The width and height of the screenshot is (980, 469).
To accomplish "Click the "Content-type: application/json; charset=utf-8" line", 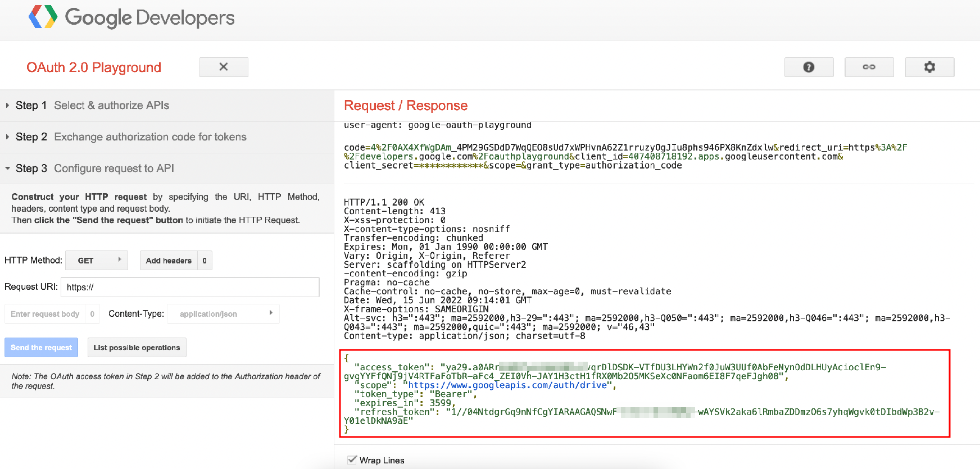I will click(465, 336).
